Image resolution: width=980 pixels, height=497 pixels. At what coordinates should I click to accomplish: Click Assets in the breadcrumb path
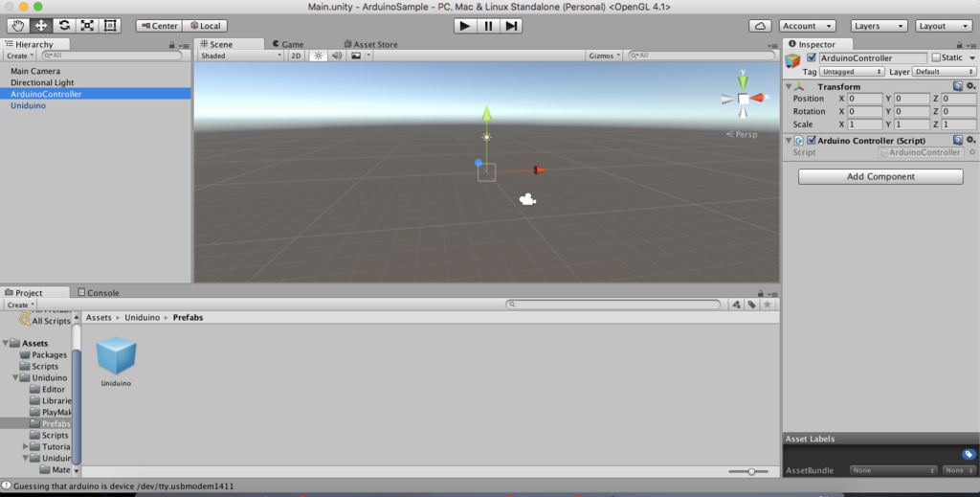99,318
